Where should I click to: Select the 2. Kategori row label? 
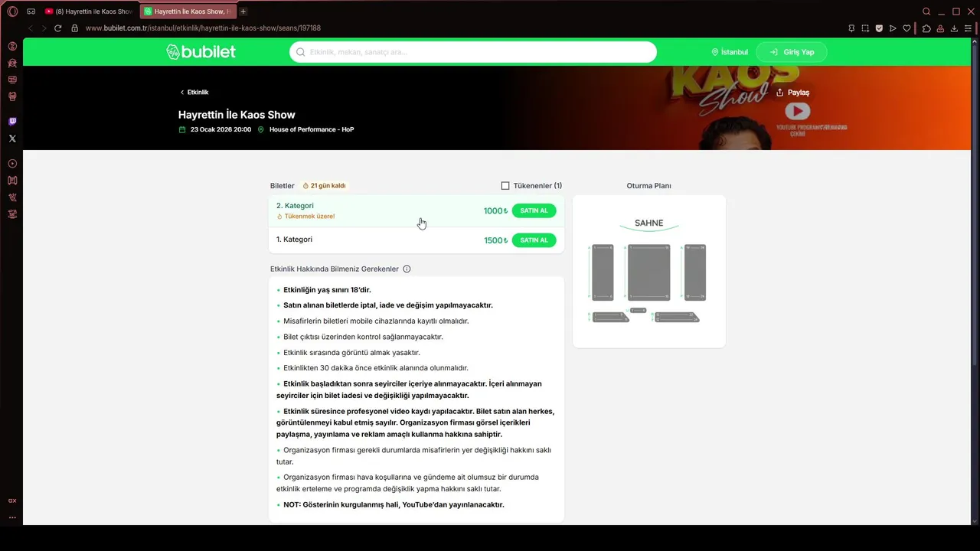(x=295, y=206)
